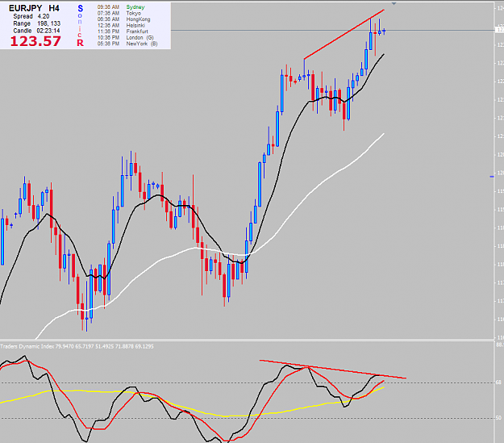Click the Tokyo session label
Viewport: 504px width, 443px height.
tap(133, 13)
